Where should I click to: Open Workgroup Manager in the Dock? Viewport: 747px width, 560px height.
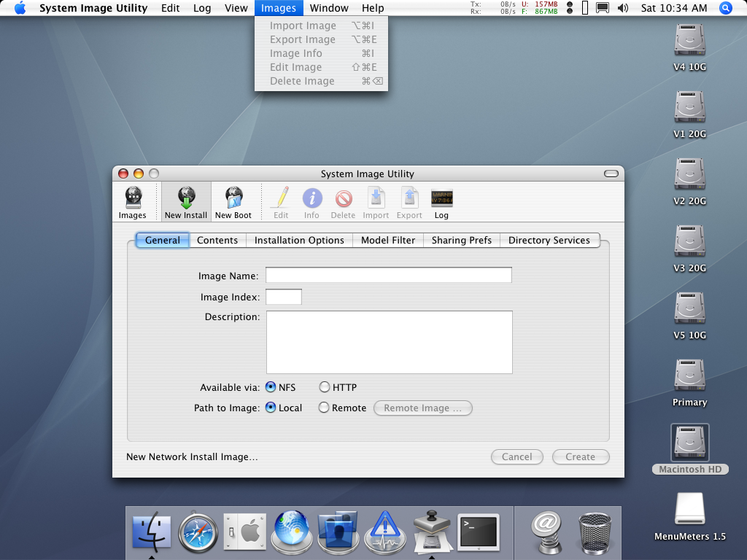click(x=338, y=532)
